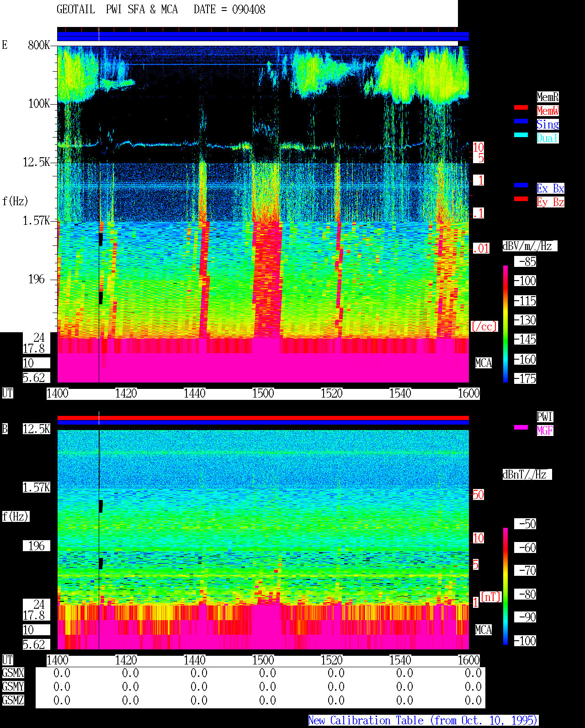Screen dimensions: 585x728
Task: Click the red MemW legend swatch
Action: 521,107
